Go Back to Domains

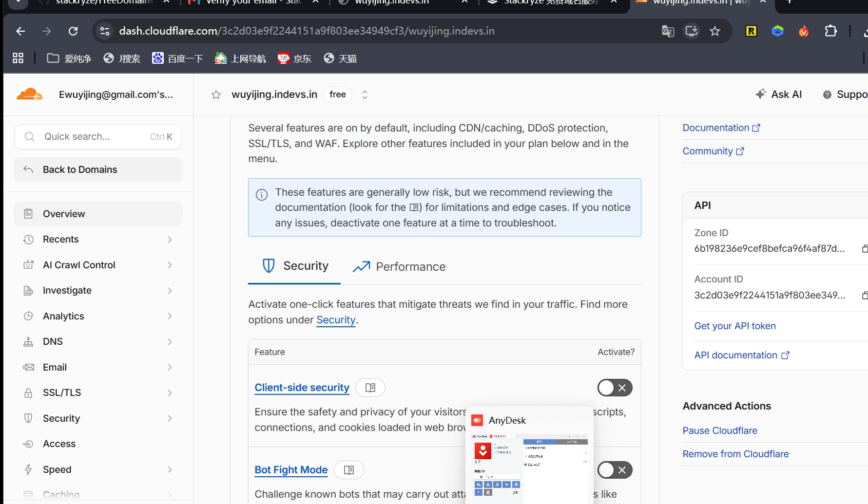coord(98,169)
